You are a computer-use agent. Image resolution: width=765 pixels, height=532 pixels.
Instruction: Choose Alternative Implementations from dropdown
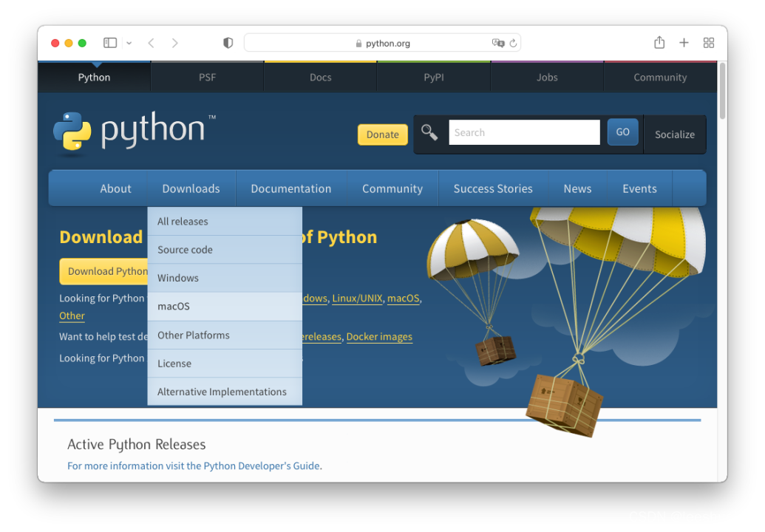point(225,392)
